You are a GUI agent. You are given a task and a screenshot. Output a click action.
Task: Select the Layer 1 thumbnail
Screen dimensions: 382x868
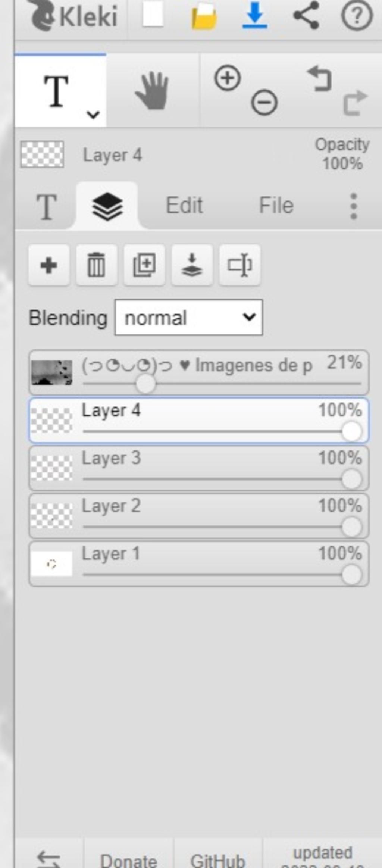[x=51, y=563]
